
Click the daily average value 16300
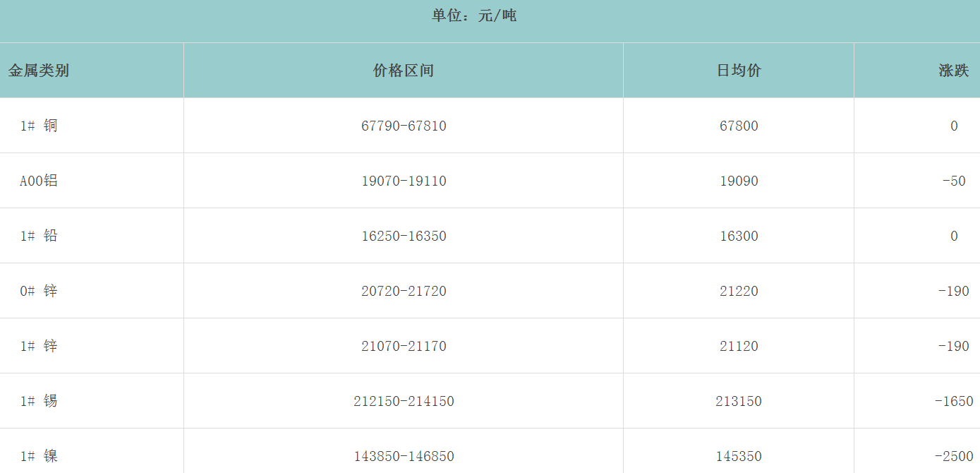click(x=739, y=236)
